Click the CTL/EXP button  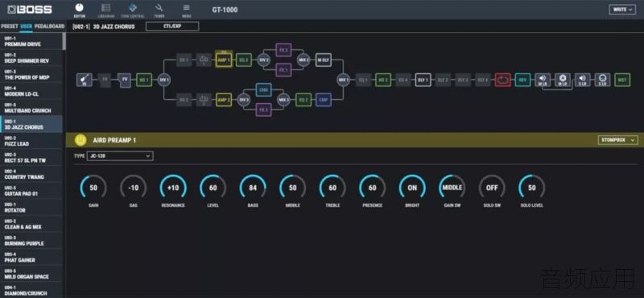[x=172, y=27]
